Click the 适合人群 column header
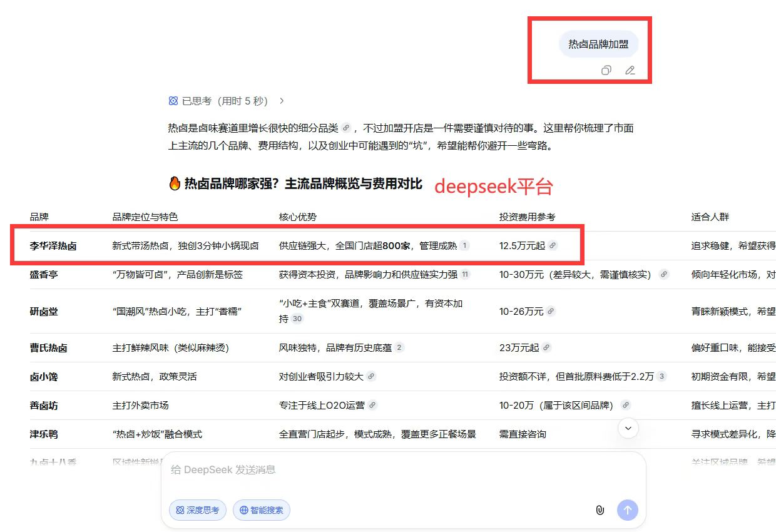 point(710,217)
